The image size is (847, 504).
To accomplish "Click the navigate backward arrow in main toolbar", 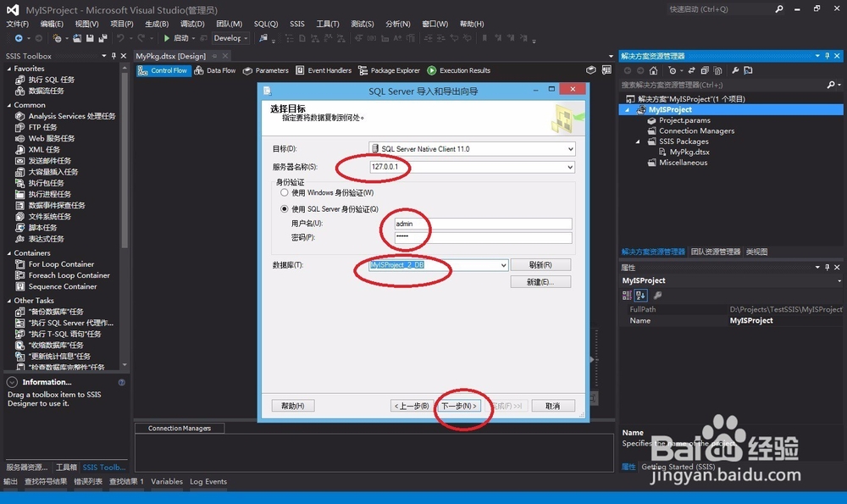I will tap(19, 38).
